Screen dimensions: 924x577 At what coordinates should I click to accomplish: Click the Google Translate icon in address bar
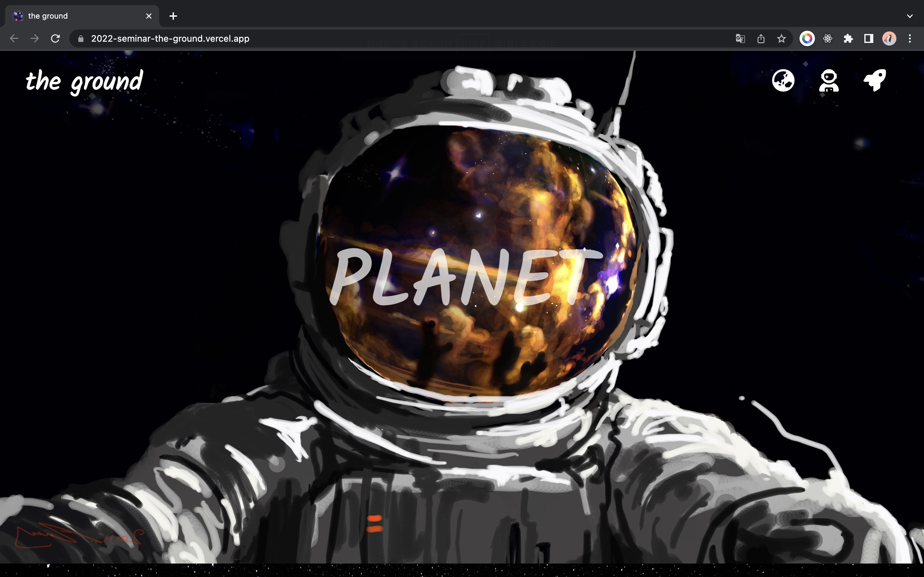[740, 38]
